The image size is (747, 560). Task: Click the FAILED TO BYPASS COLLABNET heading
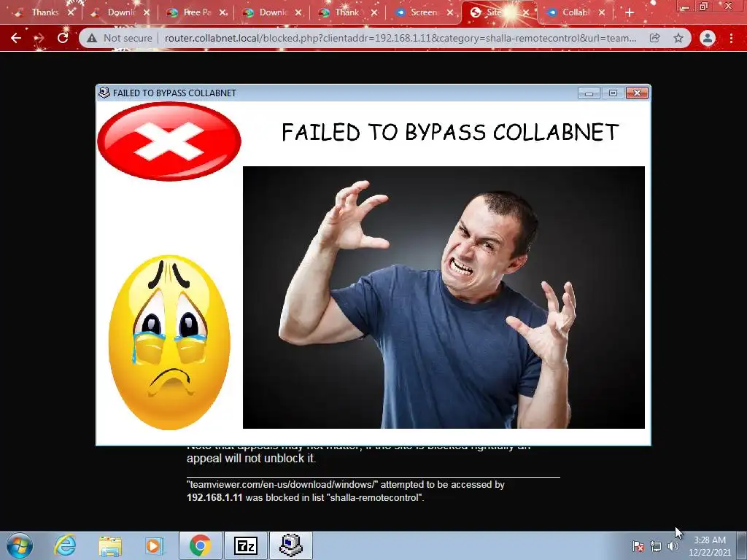coord(450,132)
